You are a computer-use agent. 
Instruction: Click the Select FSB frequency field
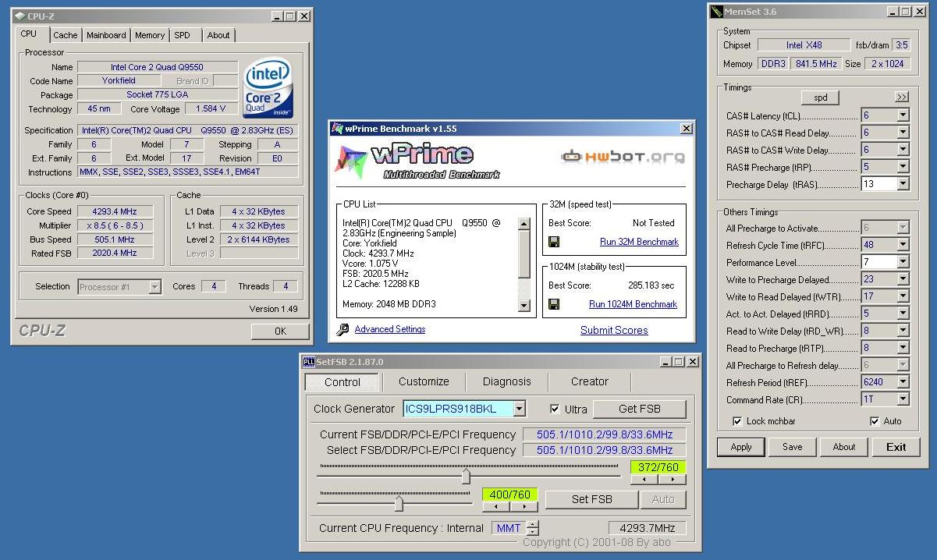[605, 450]
